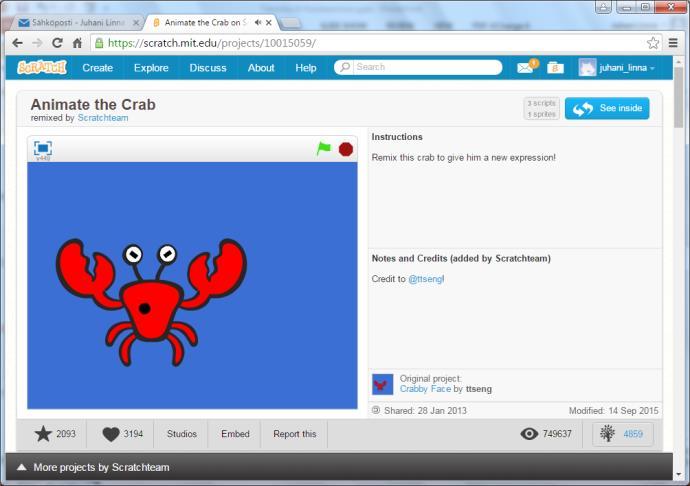Image resolution: width=690 pixels, height=486 pixels.
Task: Reload the page with refresh icon
Action: tap(57, 43)
